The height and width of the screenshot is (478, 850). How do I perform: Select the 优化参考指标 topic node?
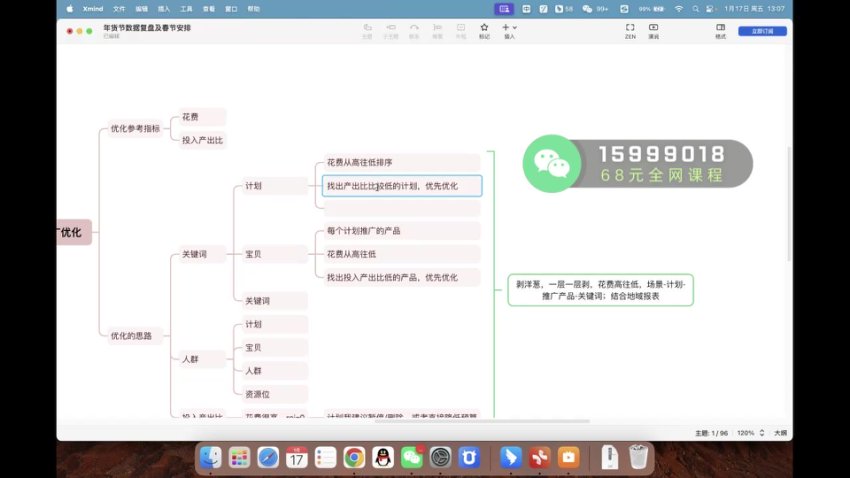tap(135, 129)
